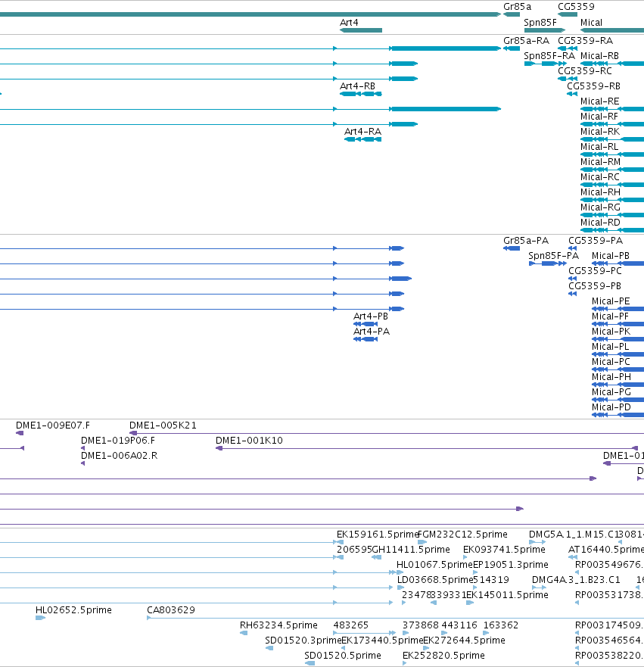This screenshot has height=667, width=644.
Task: Select the CA803629 EST feature
Action: (x=395, y=618)
